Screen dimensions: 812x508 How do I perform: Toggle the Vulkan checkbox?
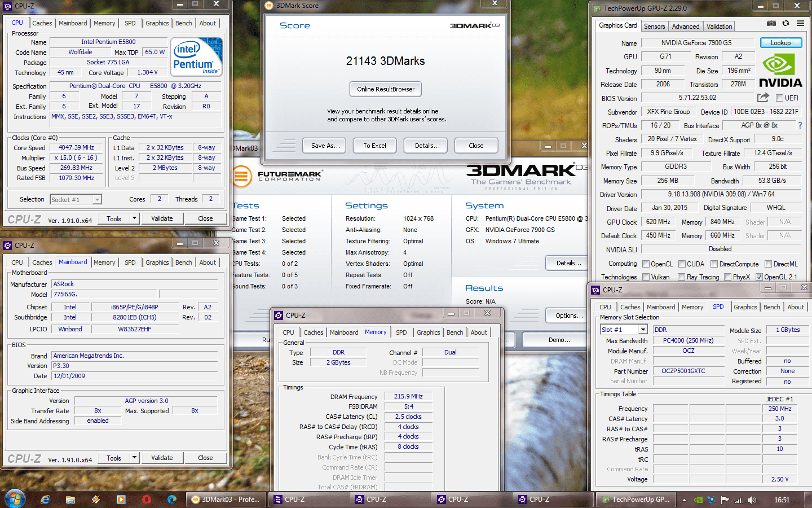[646, 277]
